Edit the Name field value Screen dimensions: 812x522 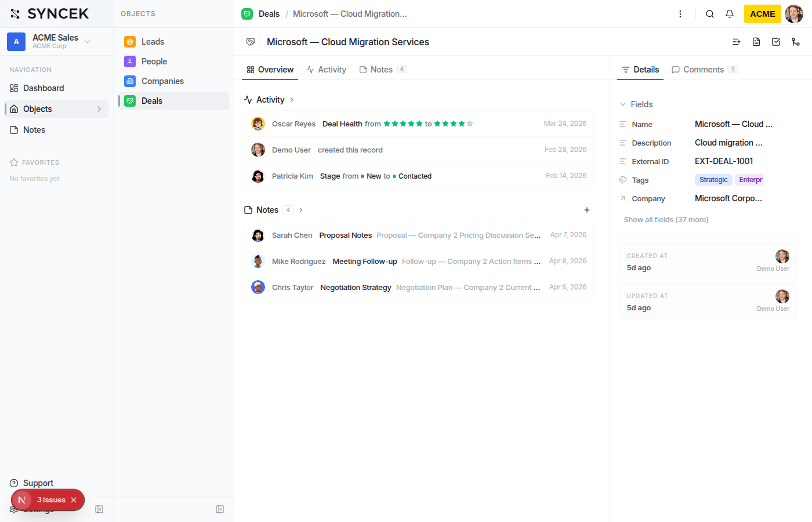point(734,124)
